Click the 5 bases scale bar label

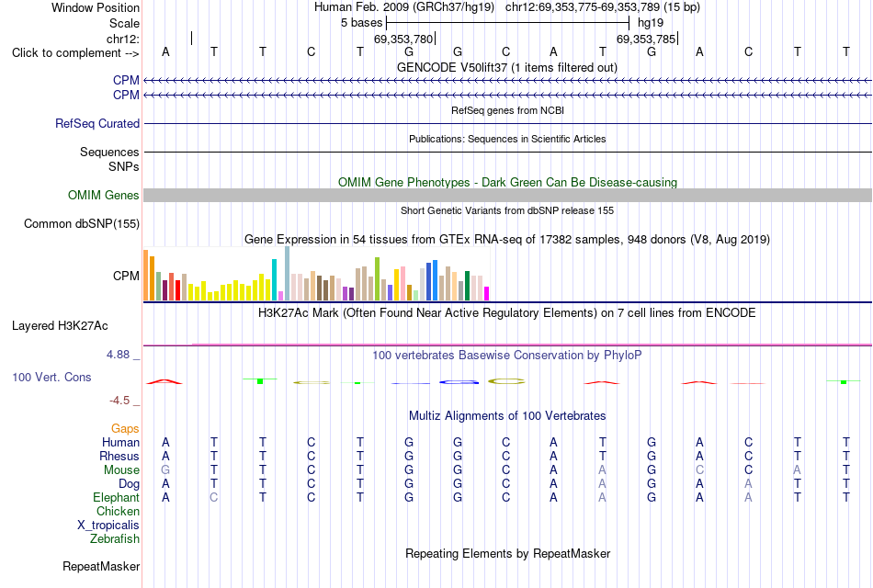[x=362, y=23]
